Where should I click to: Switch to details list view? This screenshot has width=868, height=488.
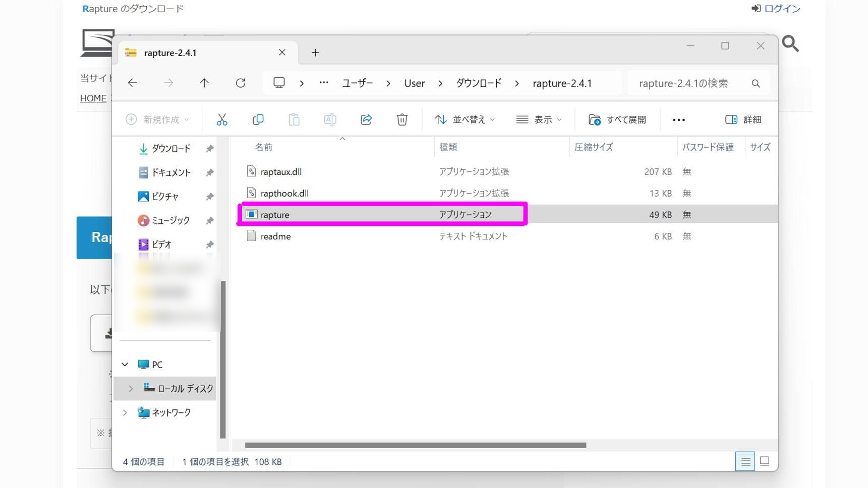click(x=745, y=461)
